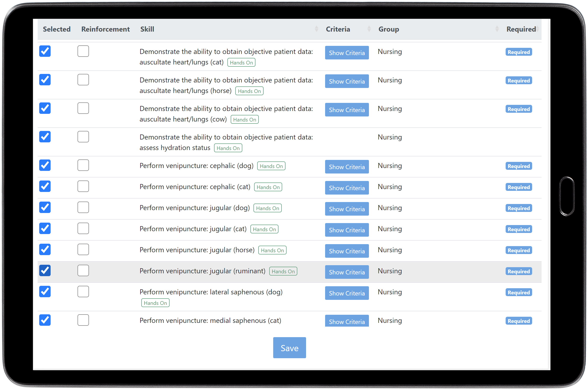Click the sort arrows next to Skill header
This screenshot has width=588, height=390.
coord(317,29)
